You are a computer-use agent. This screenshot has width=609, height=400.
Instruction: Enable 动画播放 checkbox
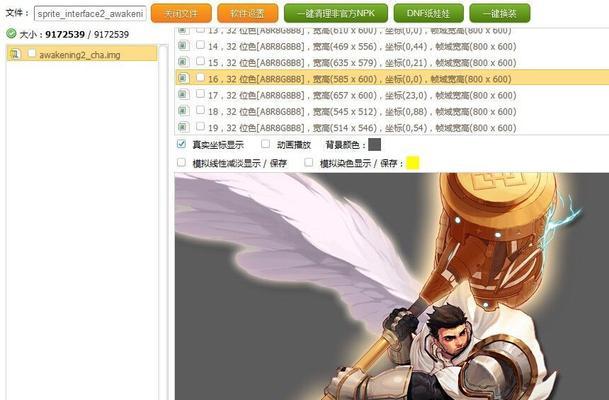coord(265,144)
